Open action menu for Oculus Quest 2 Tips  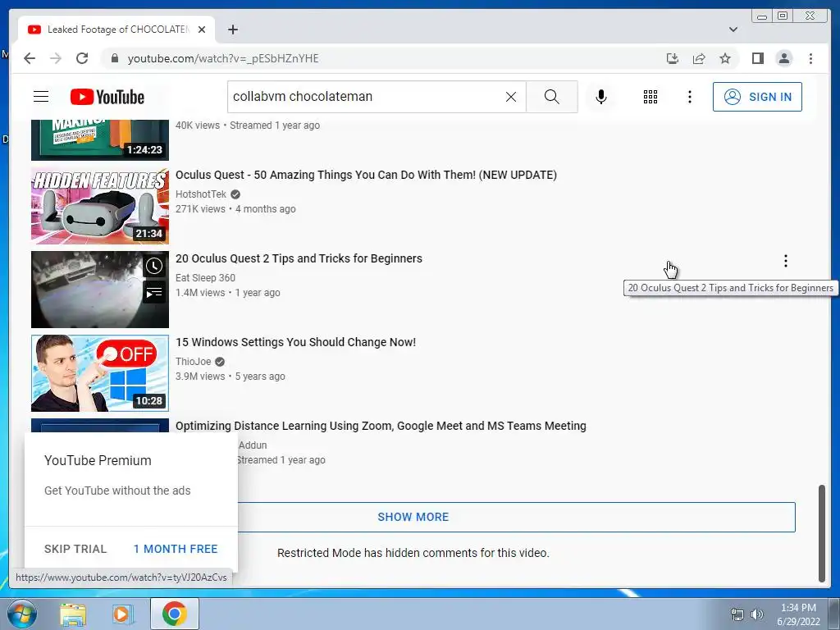click(x=785, y=261)
